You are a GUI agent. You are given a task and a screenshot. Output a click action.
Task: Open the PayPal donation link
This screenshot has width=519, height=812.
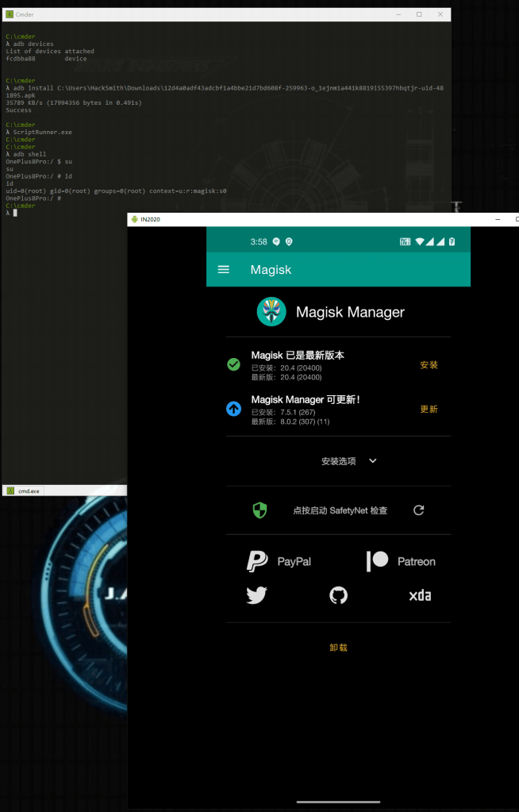tap(279, 561)
